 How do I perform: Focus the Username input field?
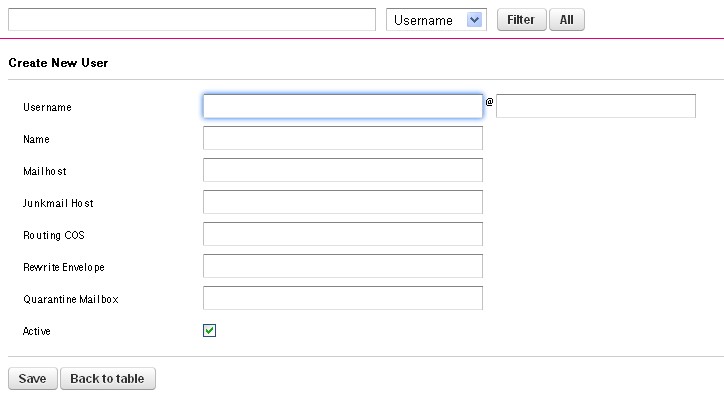[x=342, y=107]
